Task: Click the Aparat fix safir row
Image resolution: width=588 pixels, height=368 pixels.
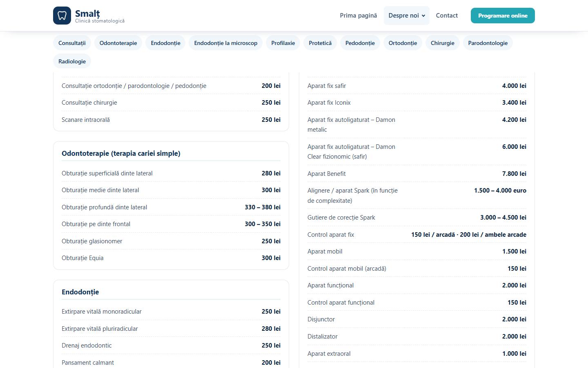Action: [417, 86]
